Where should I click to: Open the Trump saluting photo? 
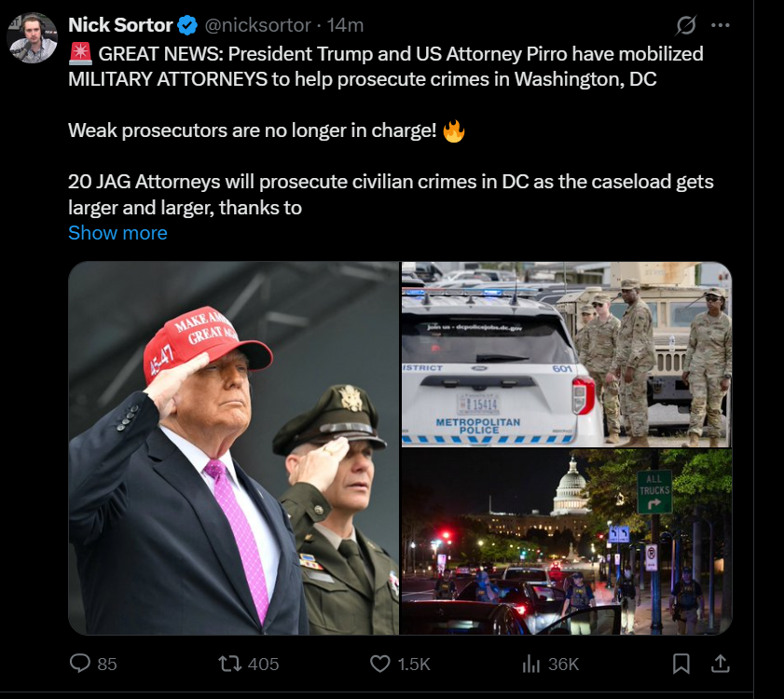click(233, 448)
